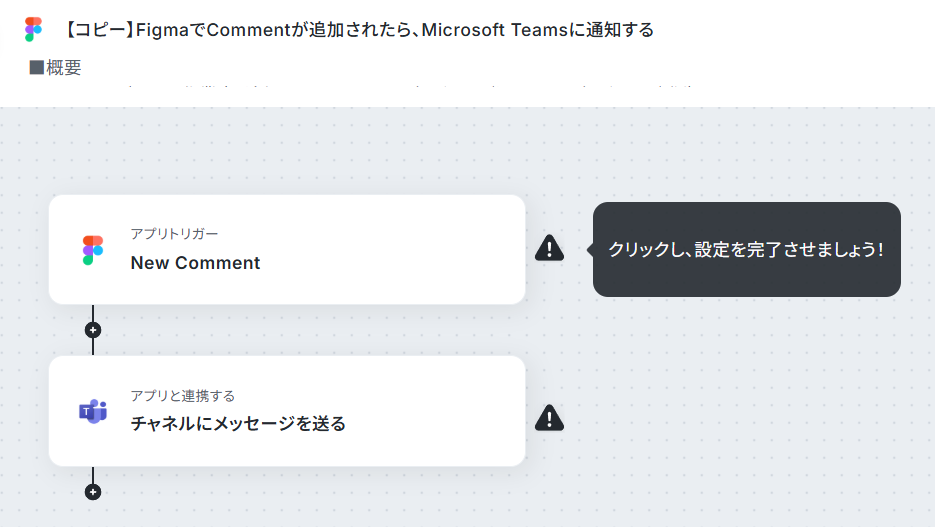Click the クリックし、設定を完了させましょう tooltip
The width and height of the screenshot is (935, 527).
747,249
